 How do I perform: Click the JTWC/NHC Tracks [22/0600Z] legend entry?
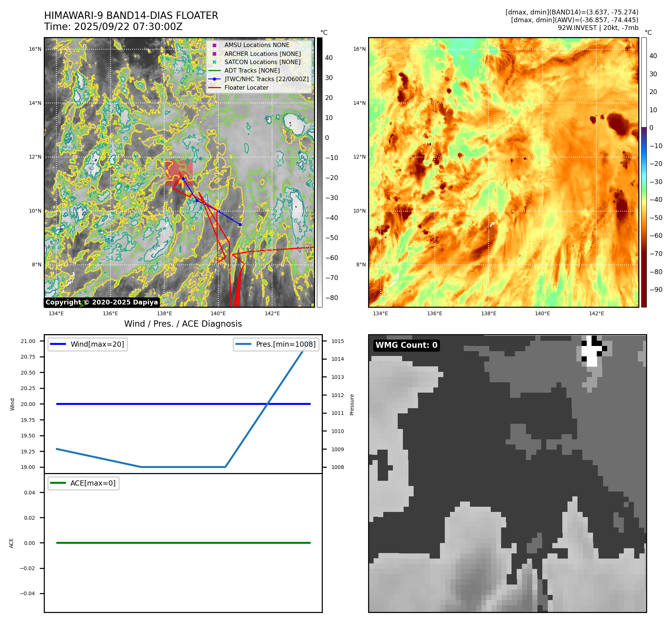[267, 79]
